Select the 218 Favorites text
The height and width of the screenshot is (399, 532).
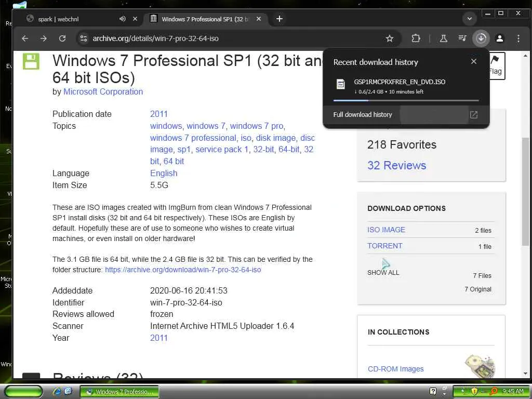[x=402, y=144]
